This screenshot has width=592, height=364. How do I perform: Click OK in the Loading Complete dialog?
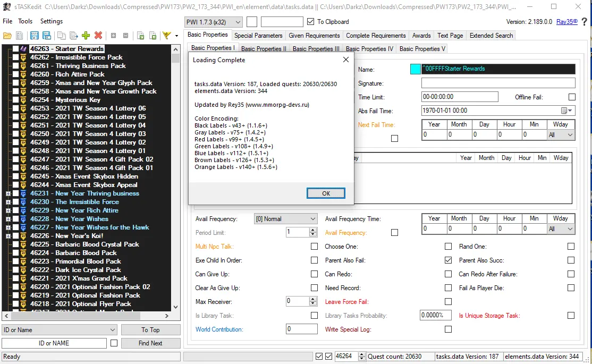pyautogui.click(x=326, y=193)
